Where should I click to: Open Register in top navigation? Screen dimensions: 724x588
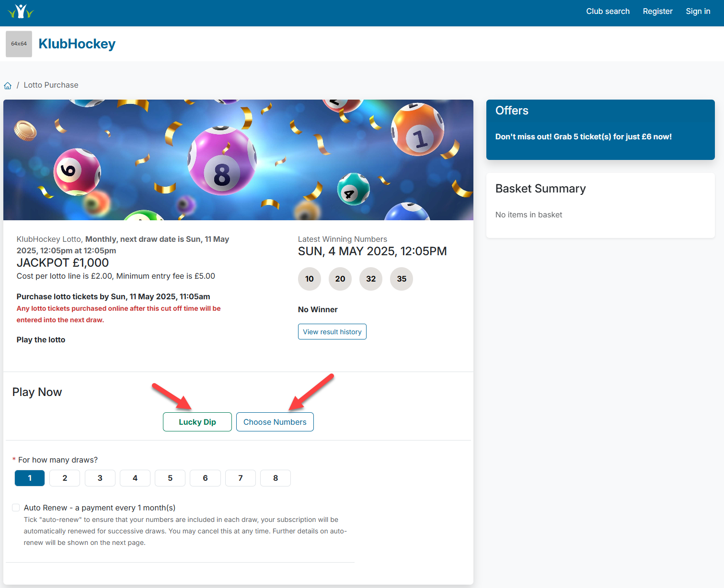coord(657,11)
